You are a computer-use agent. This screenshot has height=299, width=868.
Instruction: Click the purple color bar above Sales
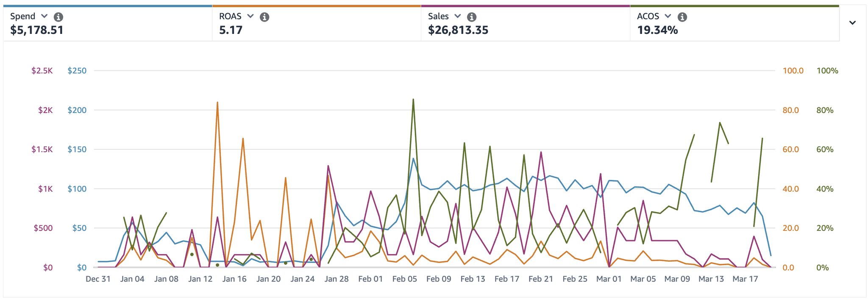[525, 6]
